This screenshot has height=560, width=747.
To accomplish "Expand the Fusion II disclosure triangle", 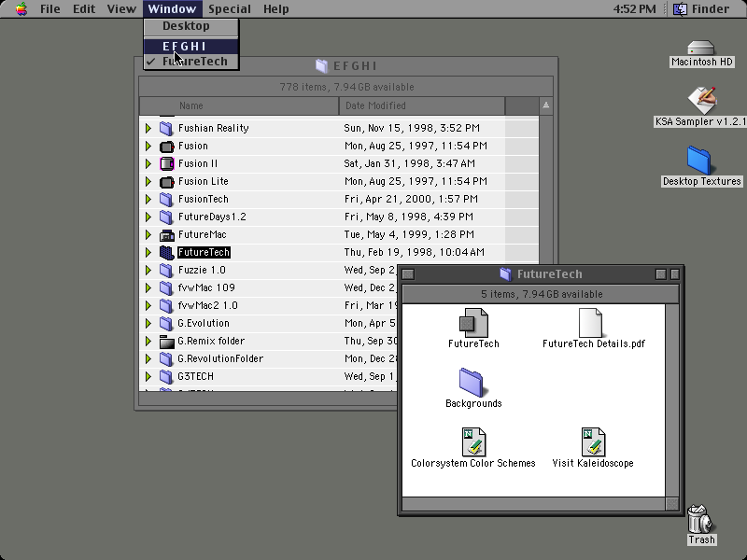I will 148,164.
